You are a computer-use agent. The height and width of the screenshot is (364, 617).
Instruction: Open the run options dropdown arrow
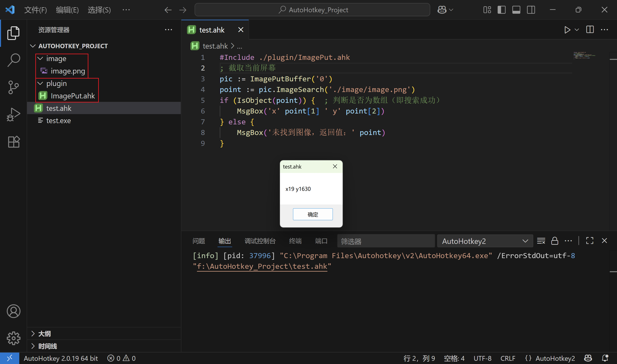click(x=577, y=30)
